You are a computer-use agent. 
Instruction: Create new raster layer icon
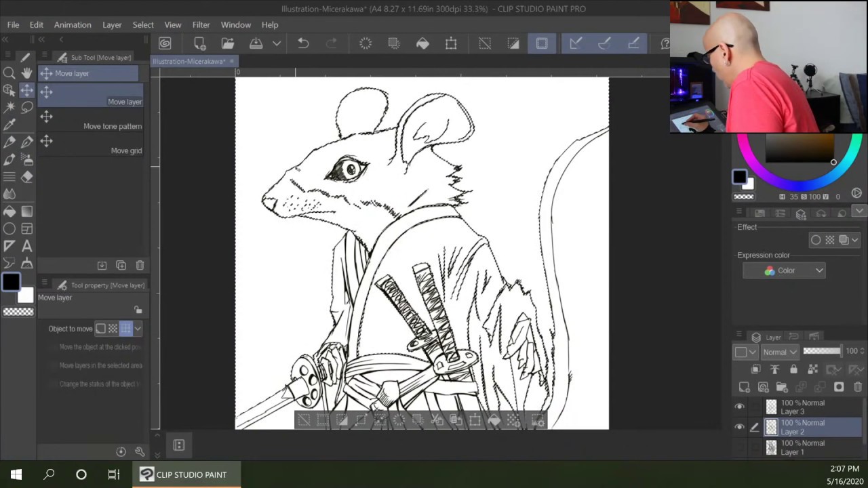pyautogui.click(x=744, y=387)
